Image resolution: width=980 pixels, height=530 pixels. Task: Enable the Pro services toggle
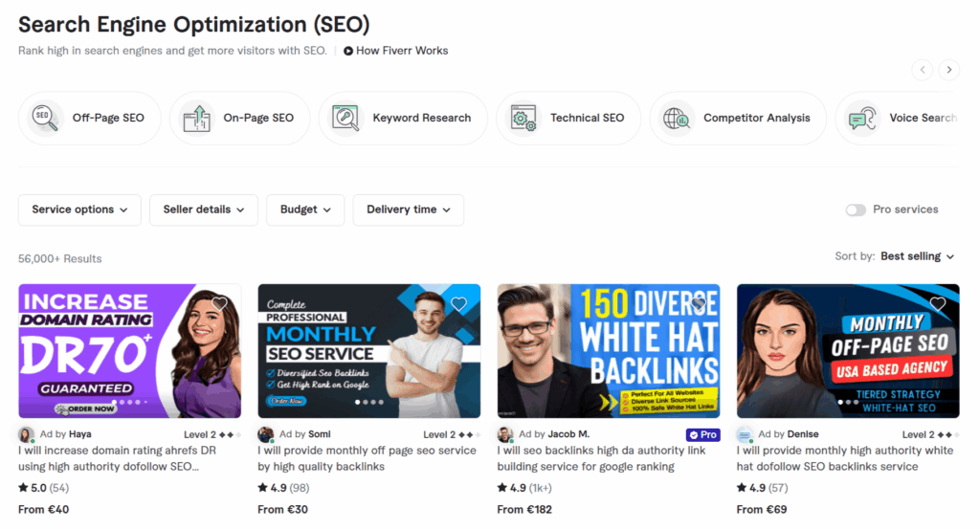(855, 210)
